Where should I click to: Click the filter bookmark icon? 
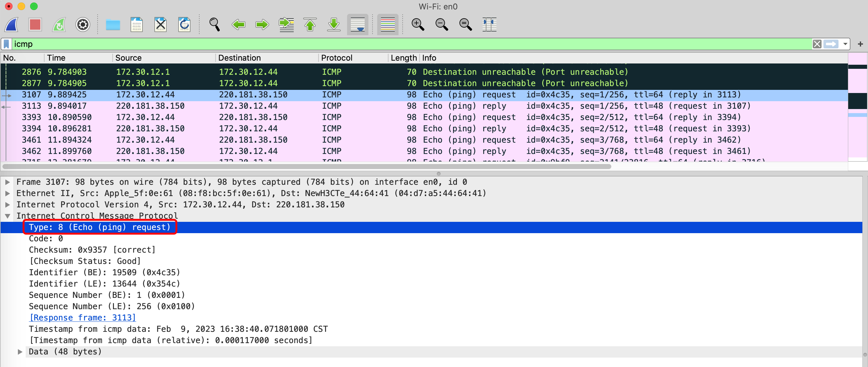pyautogui.click(x=6, y=44)
